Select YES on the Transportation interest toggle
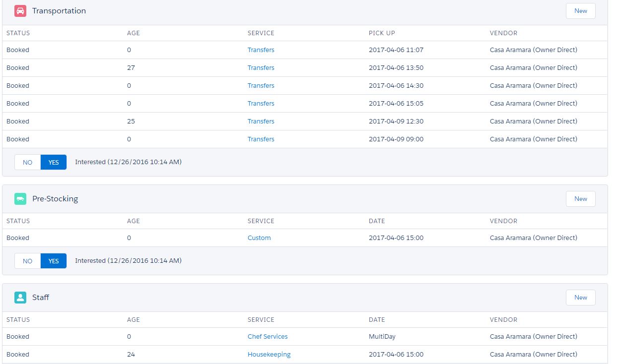The height and width of the screenshot is (364, 618). (54, 162)
